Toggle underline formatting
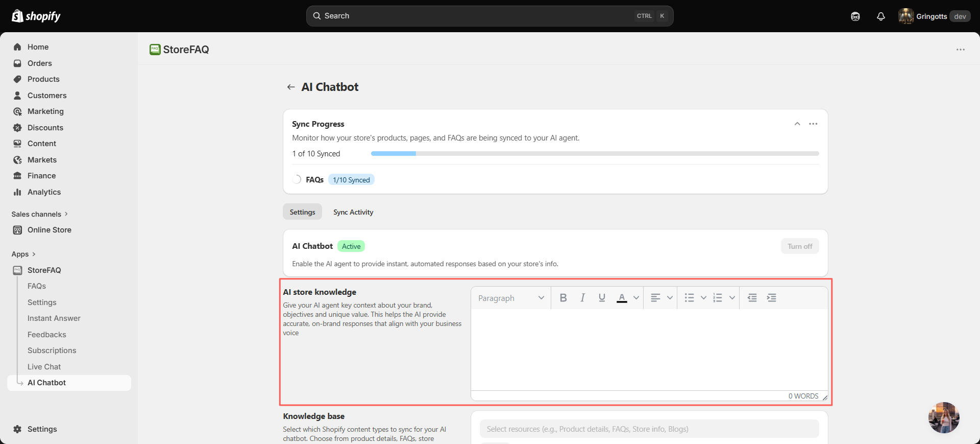 pyautogui.click(x=602, y=298)
